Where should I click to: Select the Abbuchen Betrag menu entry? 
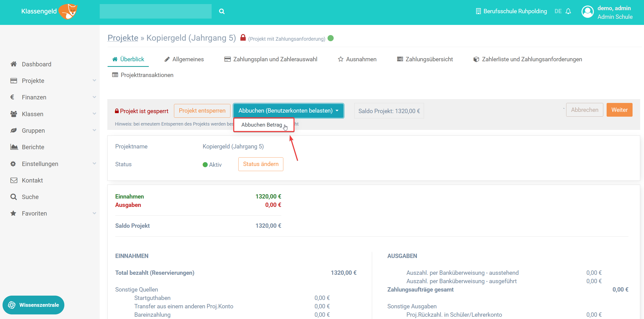pos(262,125)
